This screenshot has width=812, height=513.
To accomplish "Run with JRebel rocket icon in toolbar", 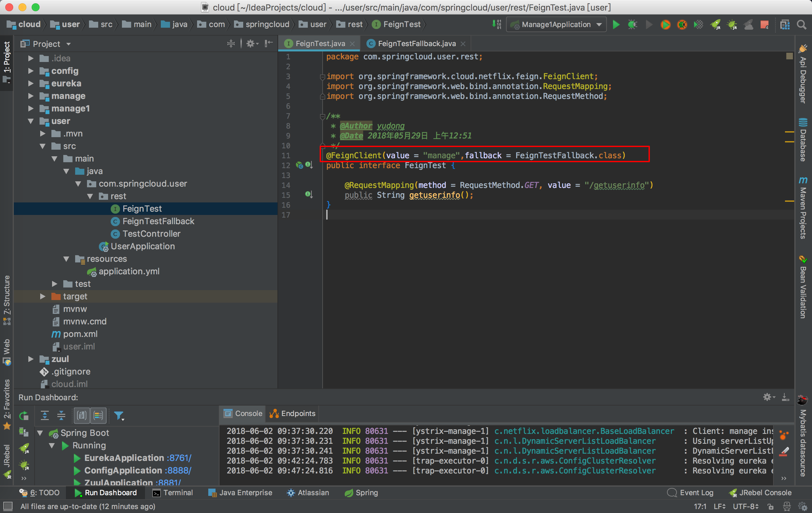I will [x=715, y=25].
